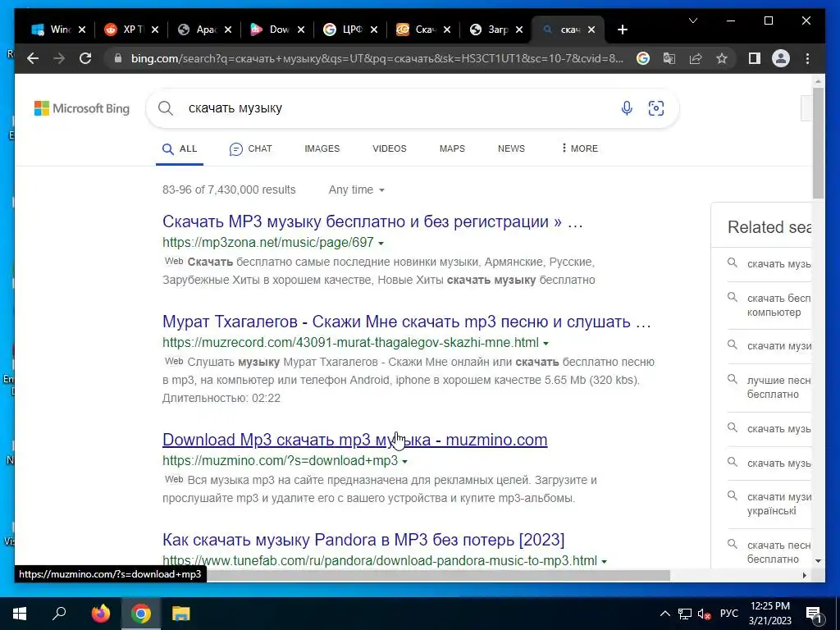Click in the Bing search query field
Image resolution: width=840 pixels, height=630 pixels.
396,108
